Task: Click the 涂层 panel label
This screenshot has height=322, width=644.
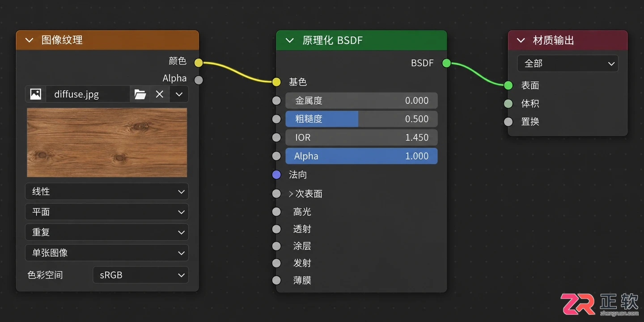Action: pyautogui.click(x=302, y=246)
